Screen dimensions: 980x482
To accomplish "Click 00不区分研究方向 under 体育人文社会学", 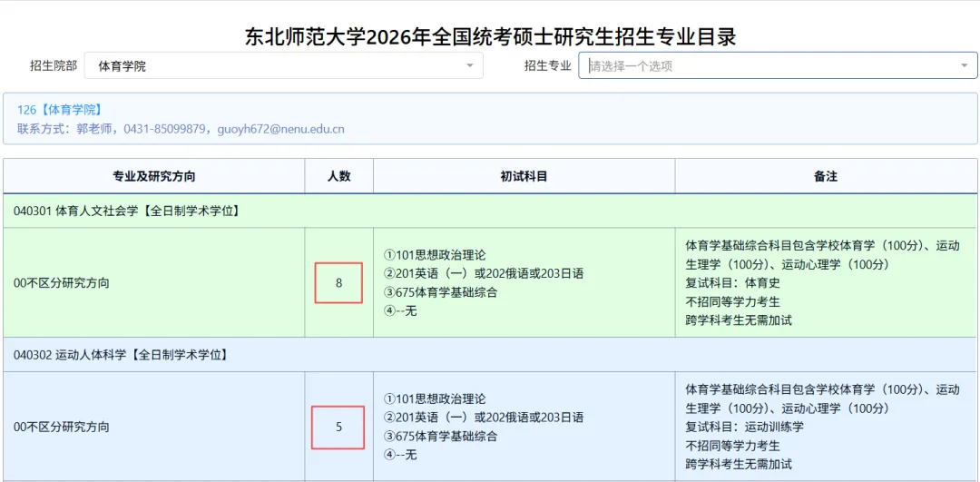I will [62, 282].
